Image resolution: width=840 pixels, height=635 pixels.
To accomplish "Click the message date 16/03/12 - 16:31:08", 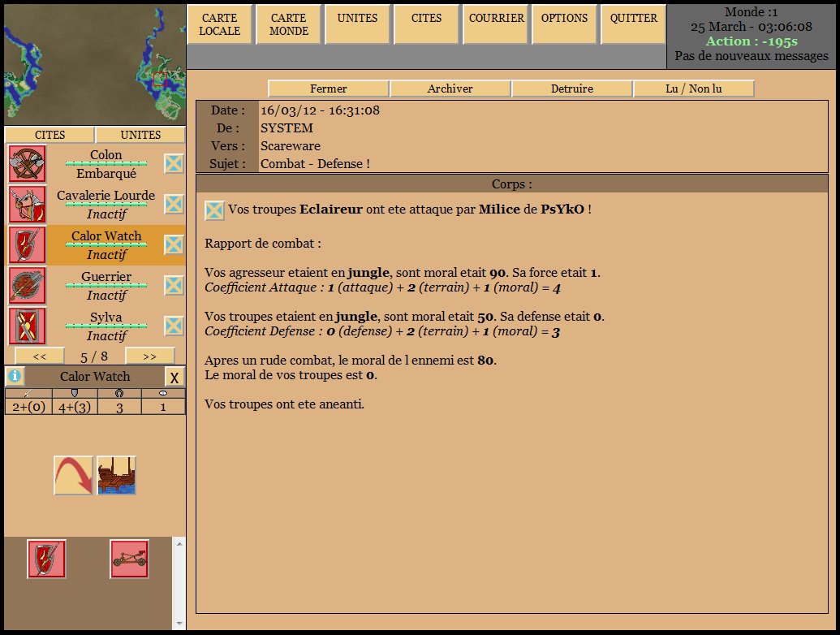I will 320,110.
